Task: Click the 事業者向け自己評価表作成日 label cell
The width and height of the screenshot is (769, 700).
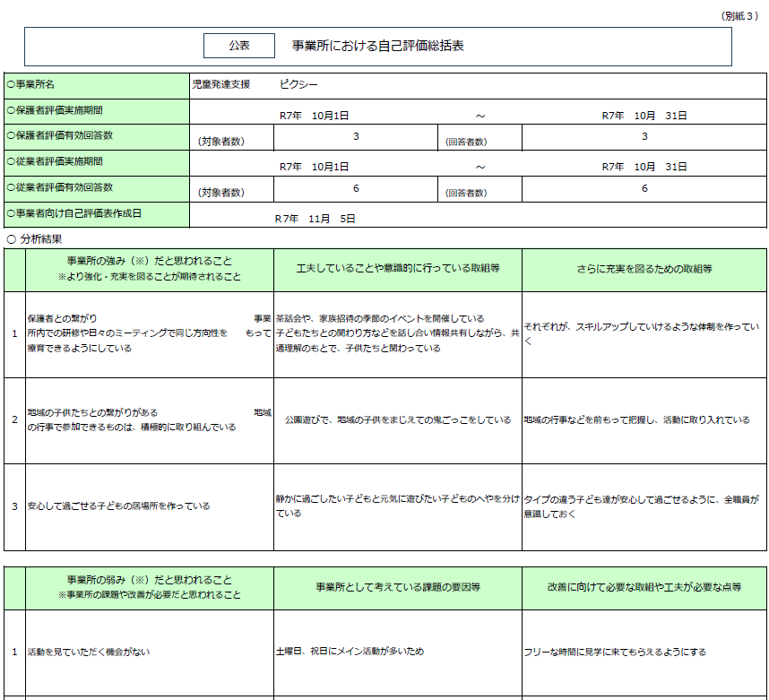Action: (97, 214)
